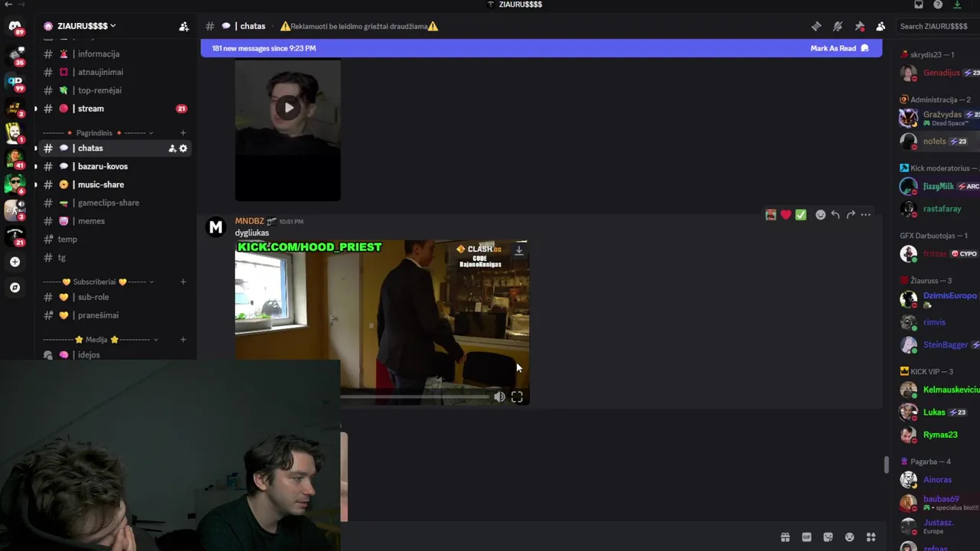Invite people to ZIAURU$$$$ server icon
Image resolution: width=980 pixels, height=551 pixels.
click(x=184, y=26)
